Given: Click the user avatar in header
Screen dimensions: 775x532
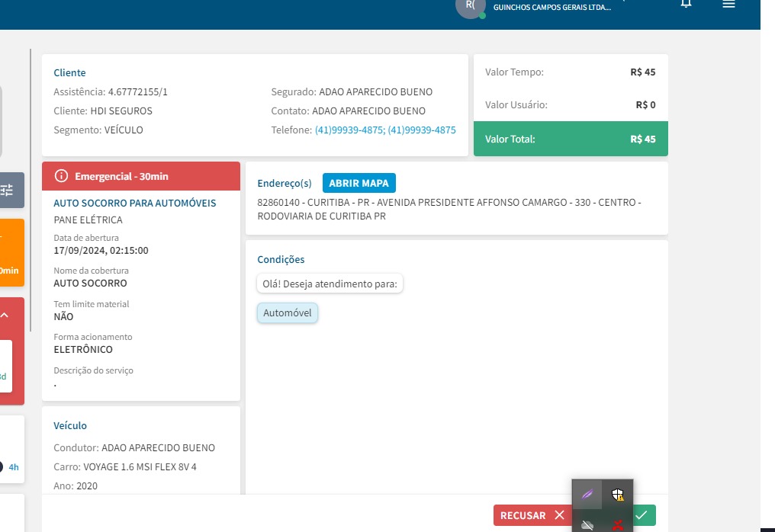Looking at the screenshot, I should (470, 6).
